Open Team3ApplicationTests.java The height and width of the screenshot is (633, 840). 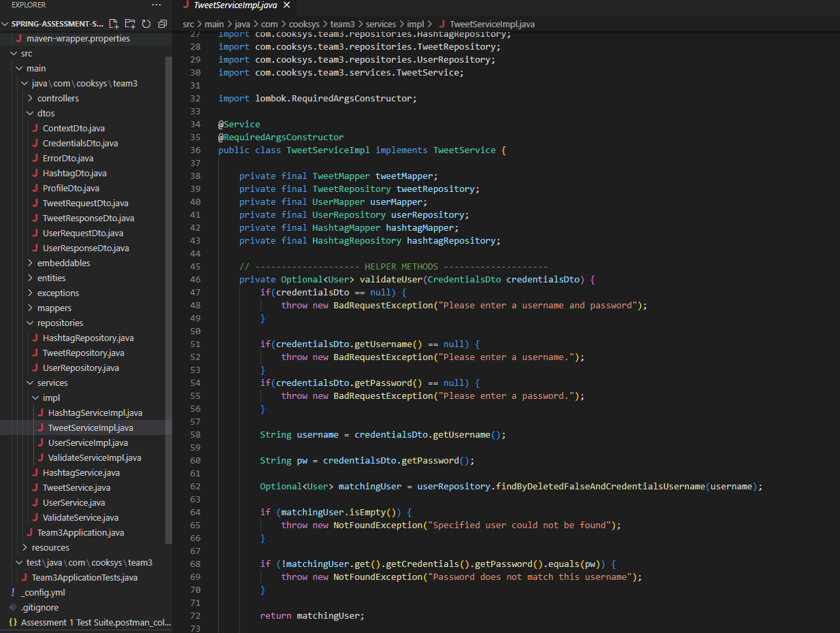click(x=85, y=577)
